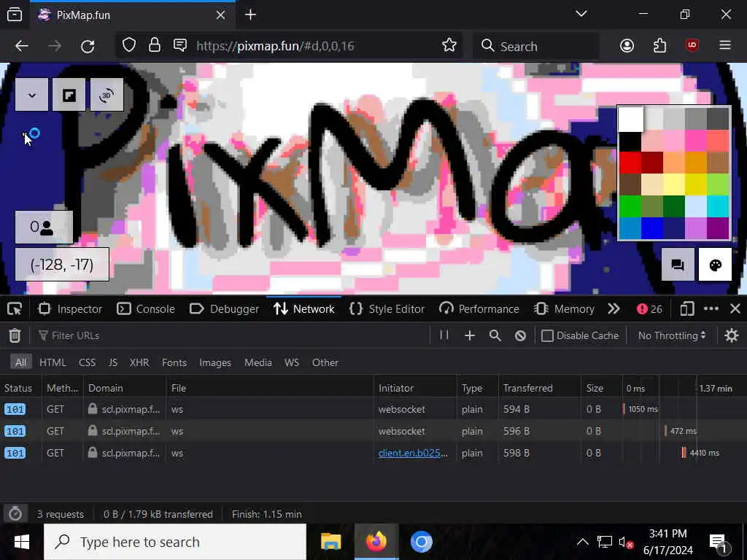Image resolution: width=747 pixels, height=560 pixels.
Task: Reload the page with refresh icon
Action: [88, 46]
